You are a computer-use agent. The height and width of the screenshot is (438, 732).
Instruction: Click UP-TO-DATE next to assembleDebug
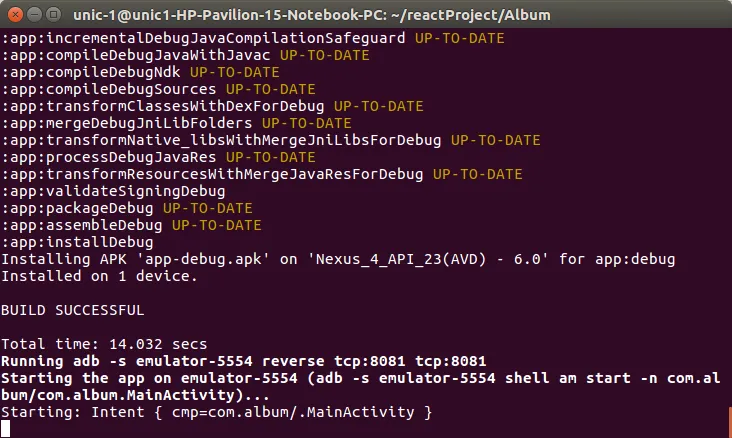[x=216, y=225]
